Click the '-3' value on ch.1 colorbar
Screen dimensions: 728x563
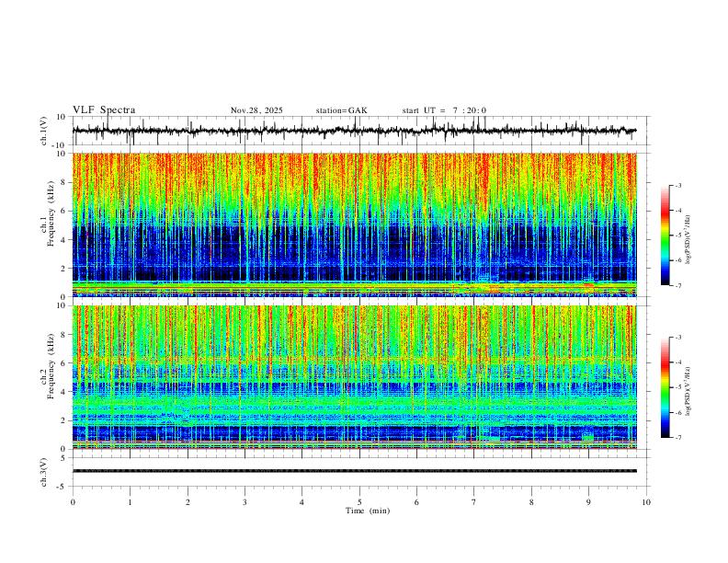coord(677,185)
